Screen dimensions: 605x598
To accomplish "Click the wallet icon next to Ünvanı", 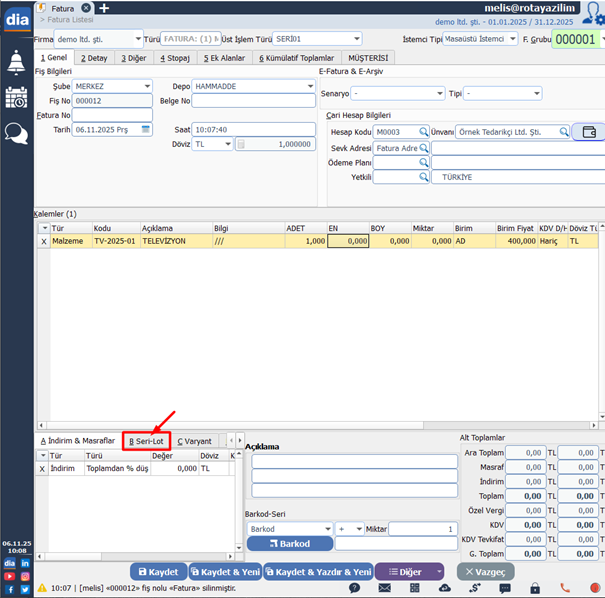I will 589,132.
